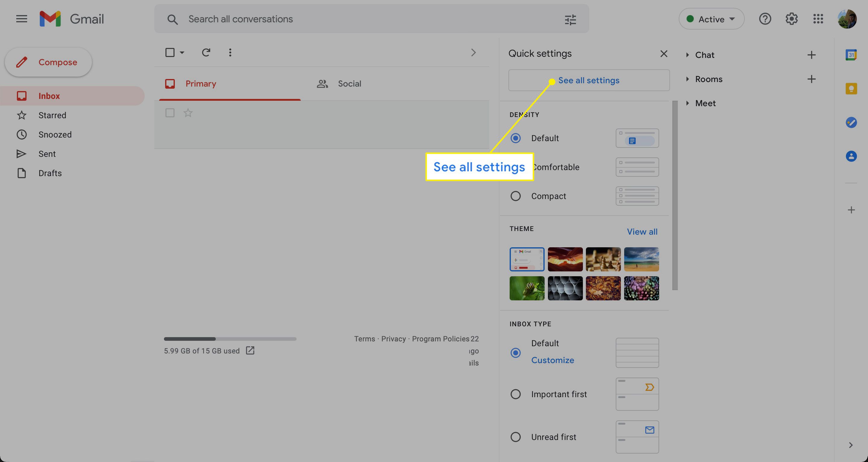This screenshot has height=462, width=868.
Task: Select Compact density radio button
Action: (x=515, y=197)
